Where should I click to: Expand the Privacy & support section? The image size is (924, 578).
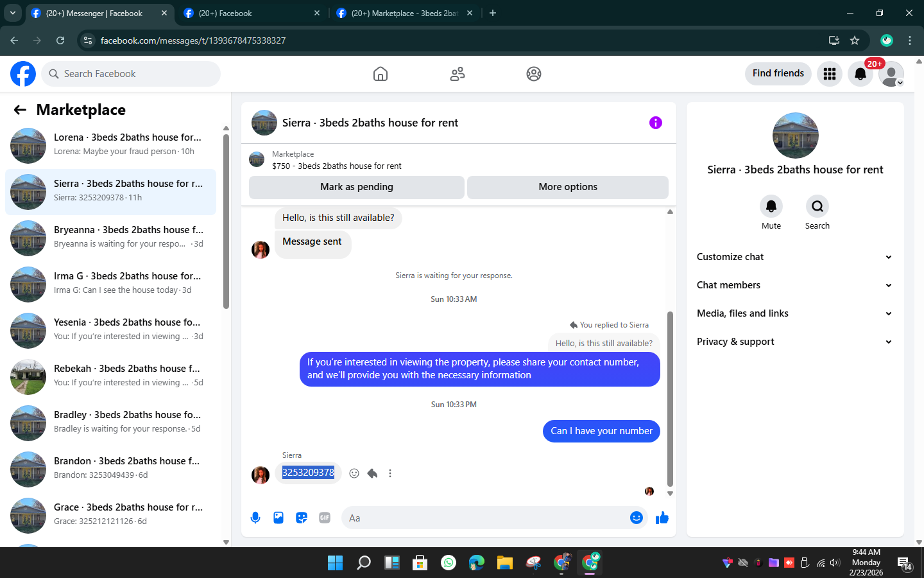coord(795,342)
